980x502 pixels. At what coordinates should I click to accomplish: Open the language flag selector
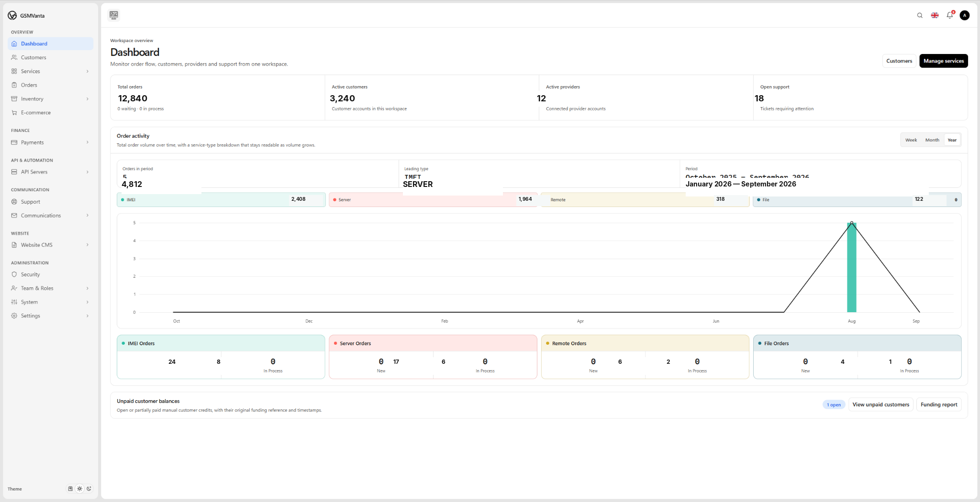(x=935, y=15)
